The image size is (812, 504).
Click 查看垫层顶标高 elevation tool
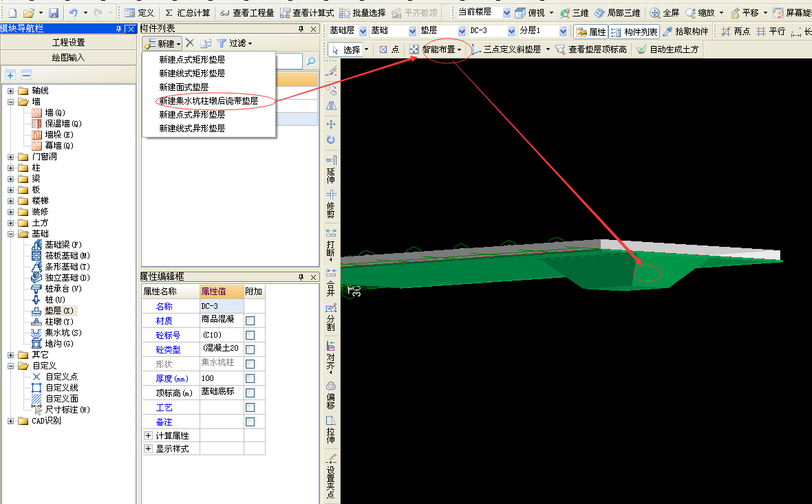tap(591, 50)
